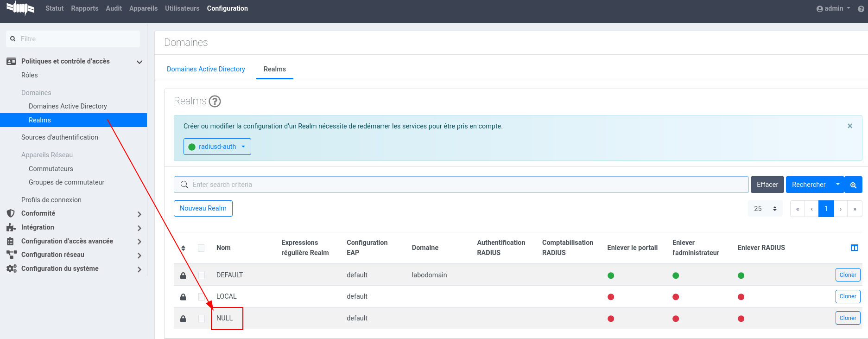Go to next page of results
Image resolution: width=868 pixels, height=339 pixels.
click(841, 209)
